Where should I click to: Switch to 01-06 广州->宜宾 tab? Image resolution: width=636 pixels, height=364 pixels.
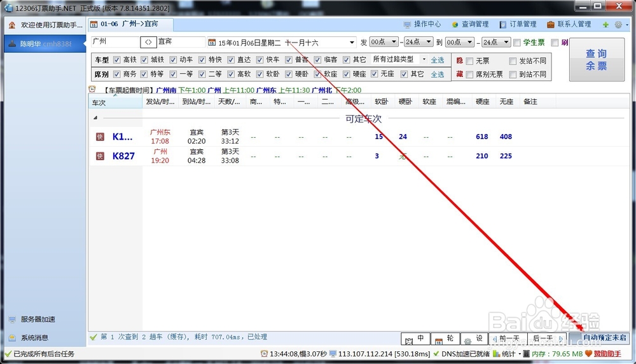click(x=130, y=24)
